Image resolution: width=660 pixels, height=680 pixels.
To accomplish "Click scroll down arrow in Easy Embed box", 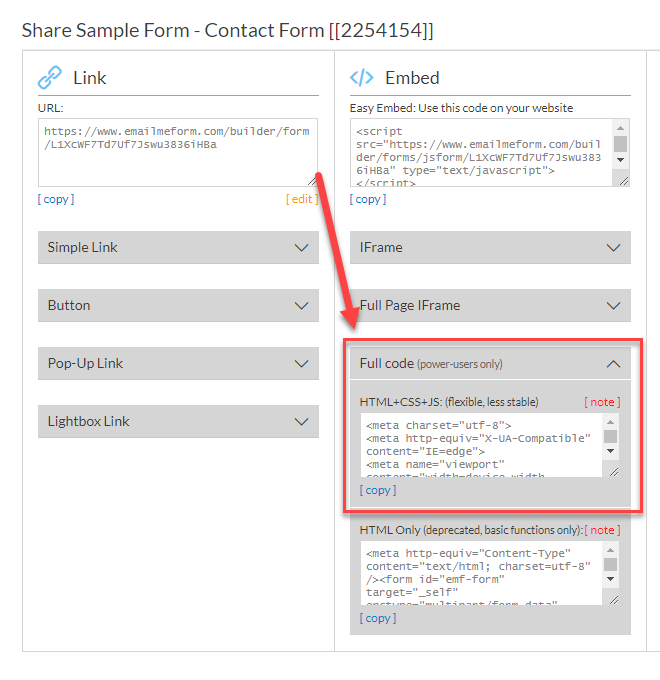I will (621, 160).
